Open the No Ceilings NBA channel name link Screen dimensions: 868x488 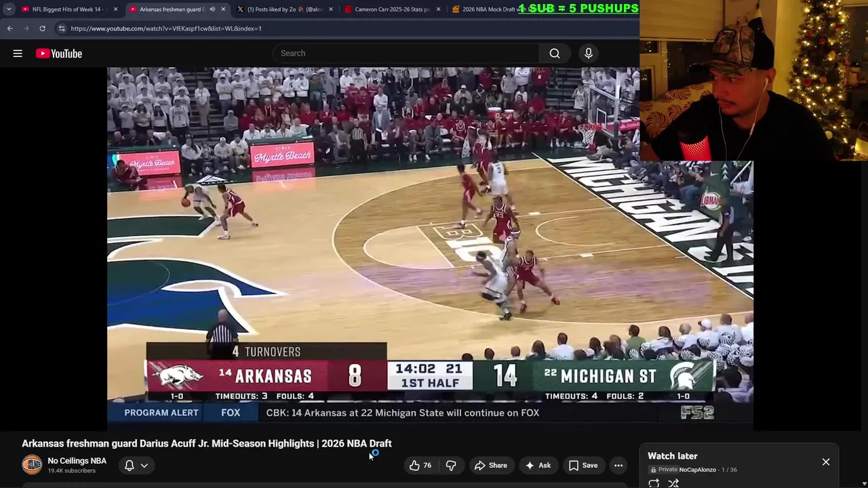(x=77, y=461)
